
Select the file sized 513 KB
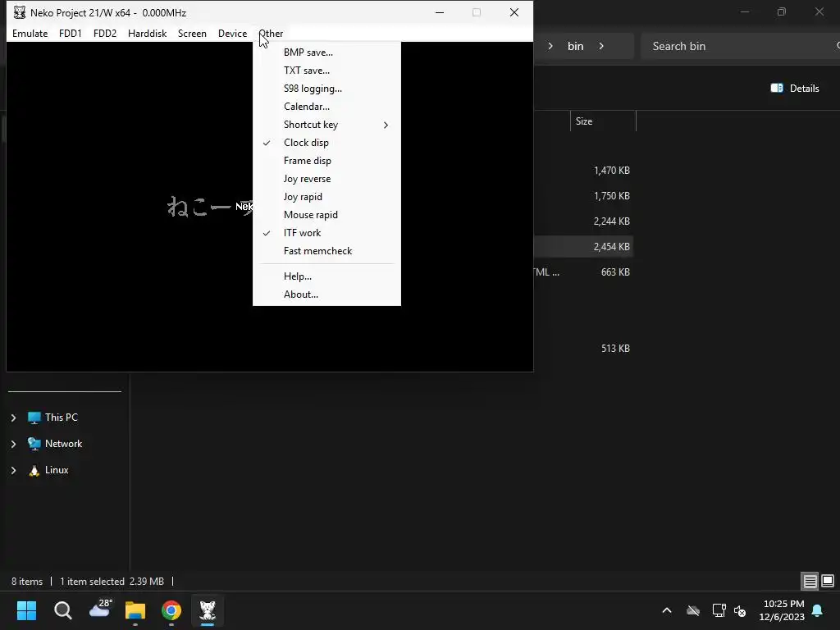coord(615,348)
